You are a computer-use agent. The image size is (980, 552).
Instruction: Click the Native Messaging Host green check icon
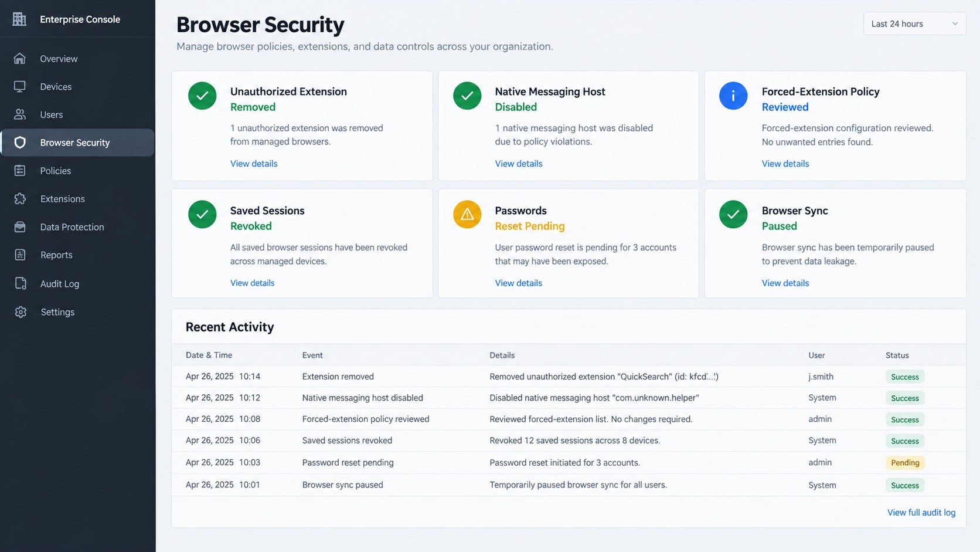pyautogui.click(x=467, y=96)
